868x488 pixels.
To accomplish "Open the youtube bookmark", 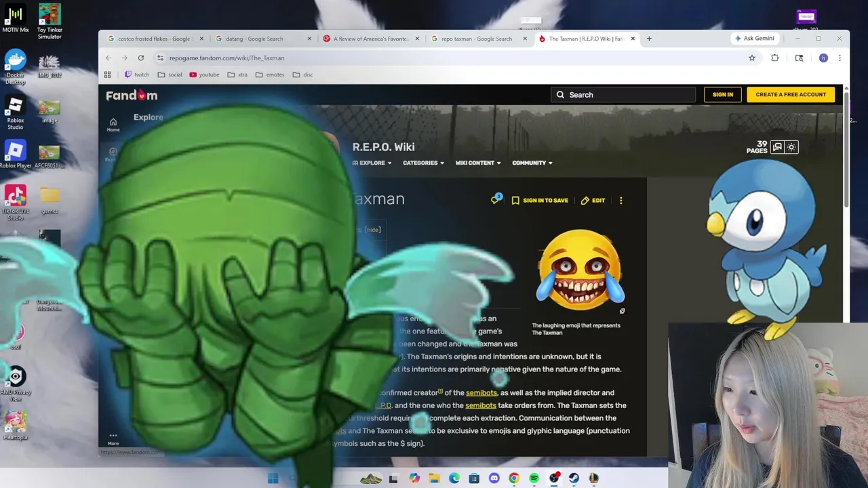I will 205,75.
